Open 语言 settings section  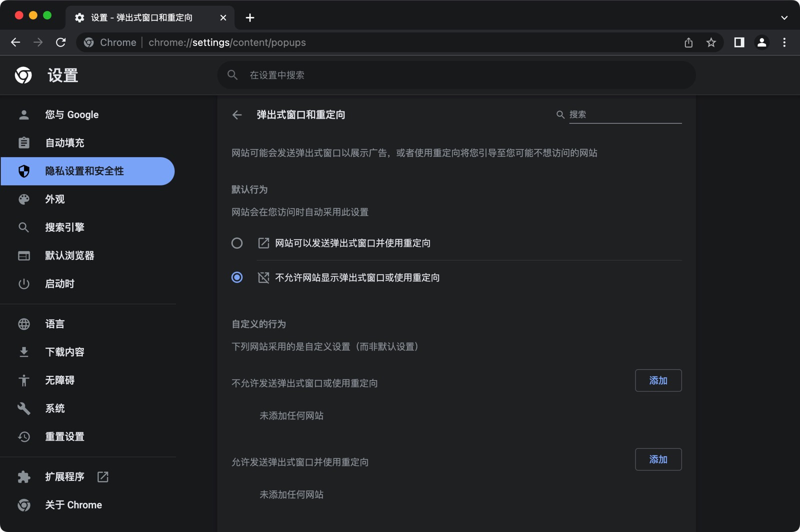tap(88, 324)
